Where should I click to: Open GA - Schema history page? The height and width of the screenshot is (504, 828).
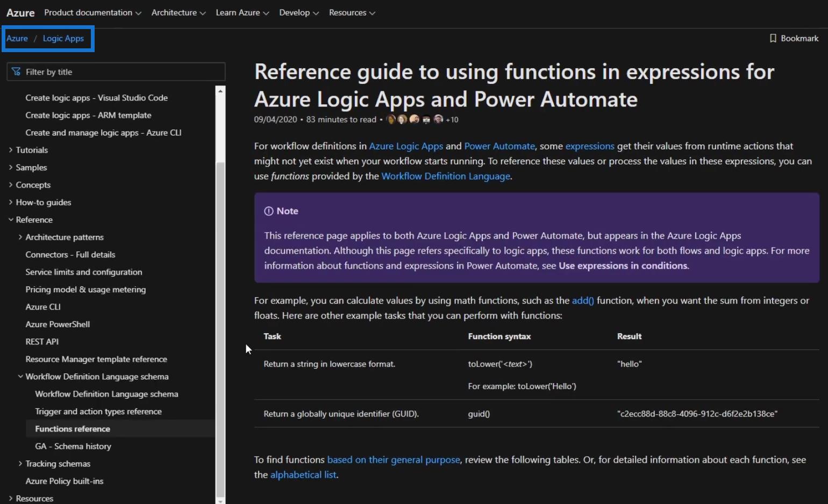(x=73, y=447)
